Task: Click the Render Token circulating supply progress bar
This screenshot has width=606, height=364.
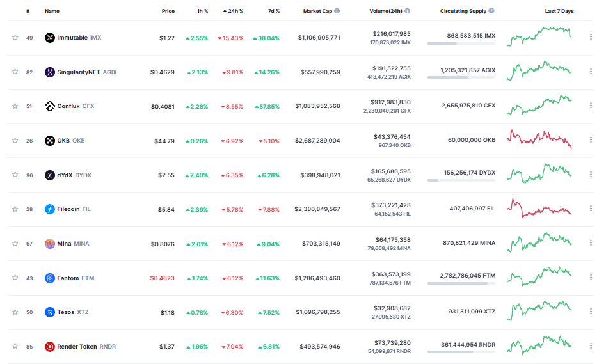Action: click(461, 352)
